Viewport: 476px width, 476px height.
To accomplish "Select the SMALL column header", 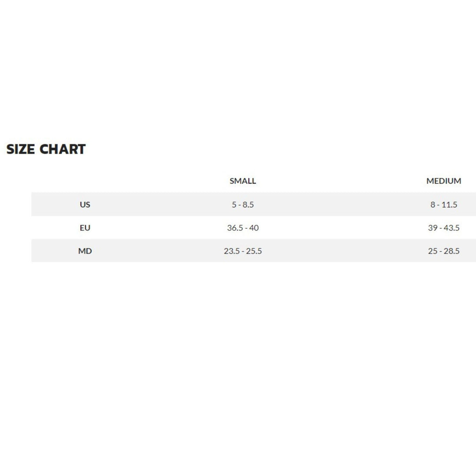I will (x=243, y=181).
